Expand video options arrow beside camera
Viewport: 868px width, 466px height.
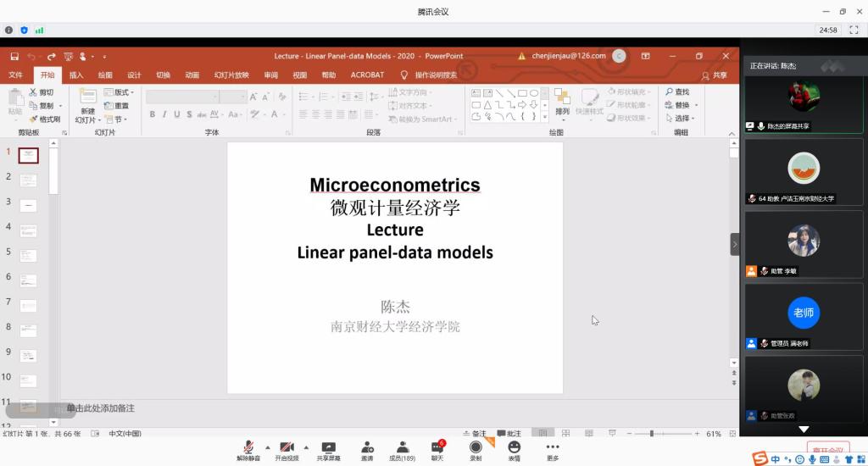[x=306, y=447]
